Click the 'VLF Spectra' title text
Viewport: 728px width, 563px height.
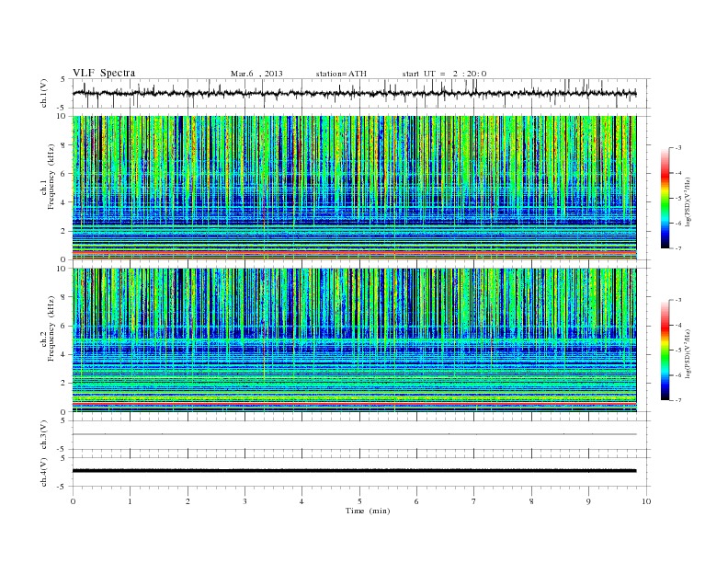click(x=104, y=73)
